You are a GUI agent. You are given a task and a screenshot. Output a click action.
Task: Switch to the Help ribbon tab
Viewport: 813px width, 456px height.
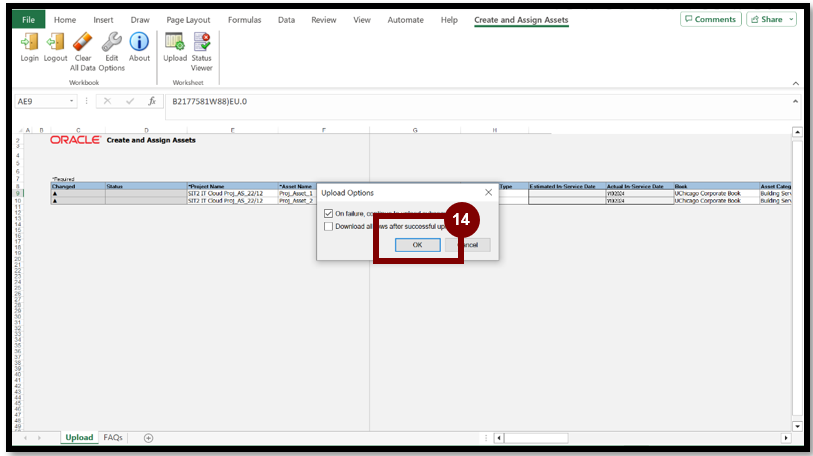[x=449, y=20]
